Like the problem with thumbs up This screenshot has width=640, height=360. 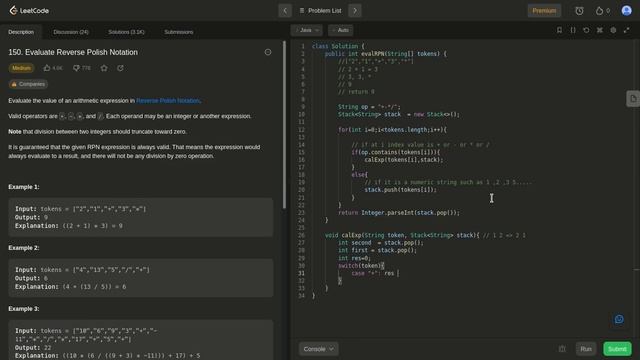[x=53, y=68]
